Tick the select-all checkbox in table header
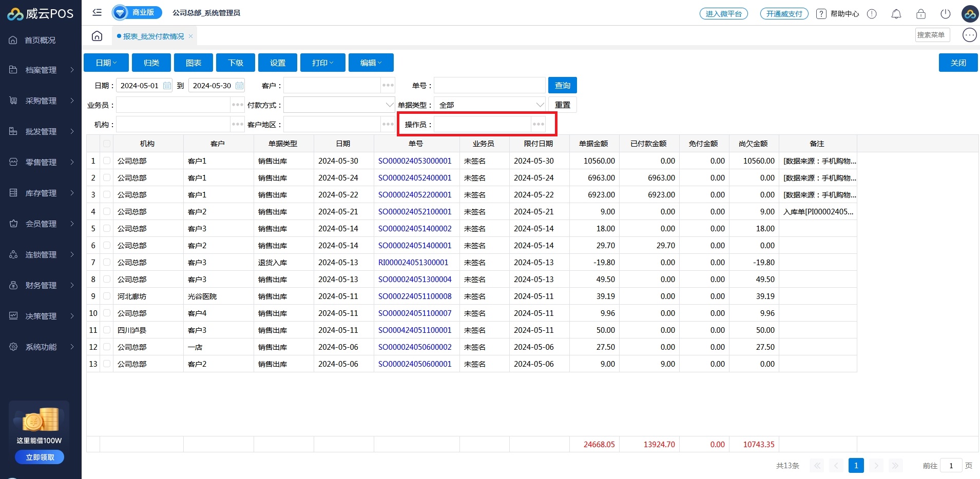The width and height of the screenshot is (980, 479). pos(106,144)
